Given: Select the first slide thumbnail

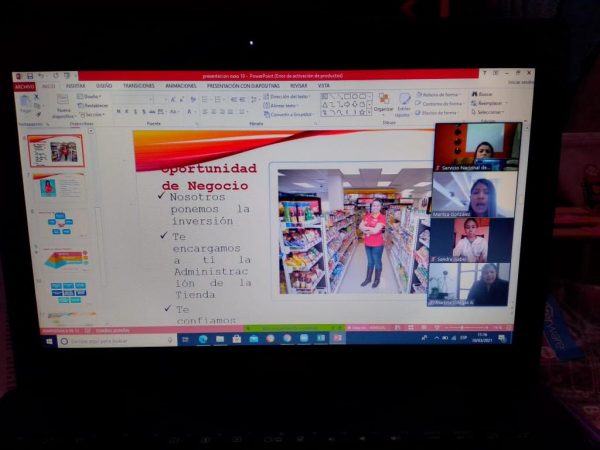Looking at the screenshot, I should [x=55, y=151].
